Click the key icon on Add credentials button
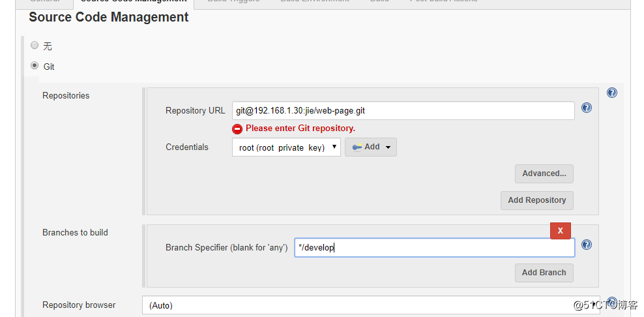 [357, 147]
